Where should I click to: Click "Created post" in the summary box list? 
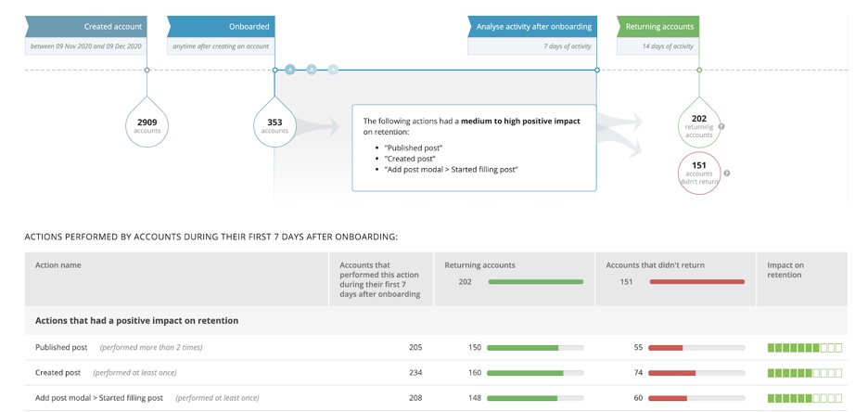coord(410,159)
